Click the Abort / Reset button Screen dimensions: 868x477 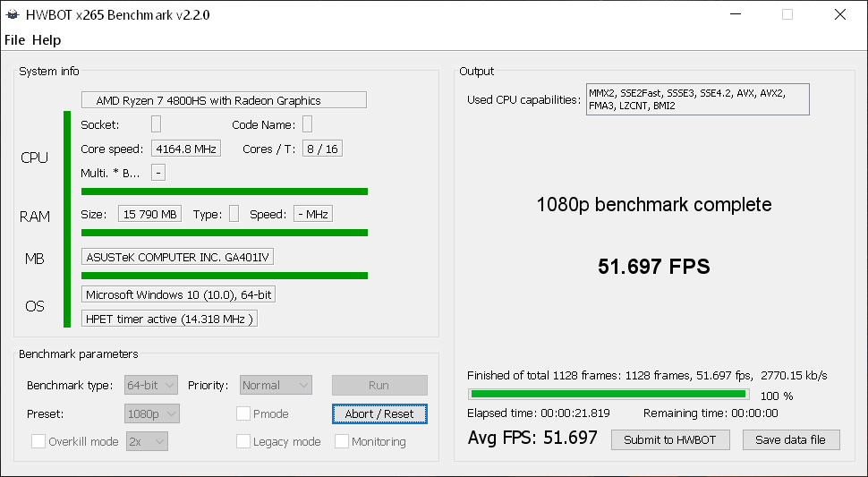click(x=379, y=413)
